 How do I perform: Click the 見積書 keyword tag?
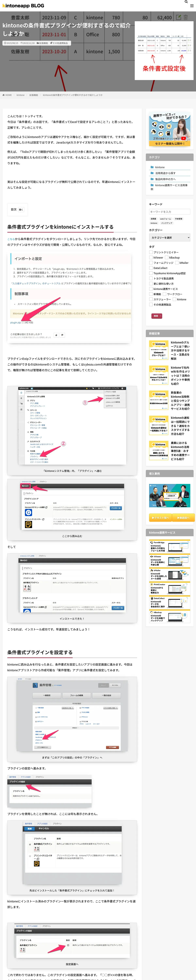(x=153, y=219)
